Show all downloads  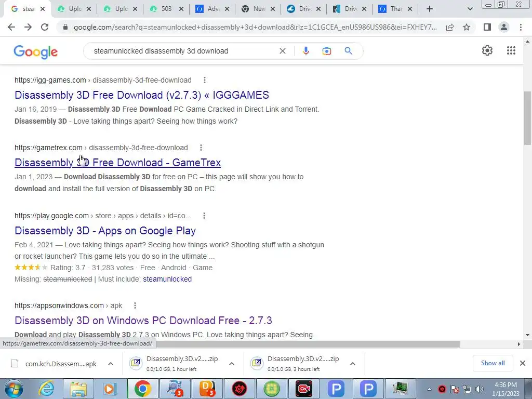(493, 363)
